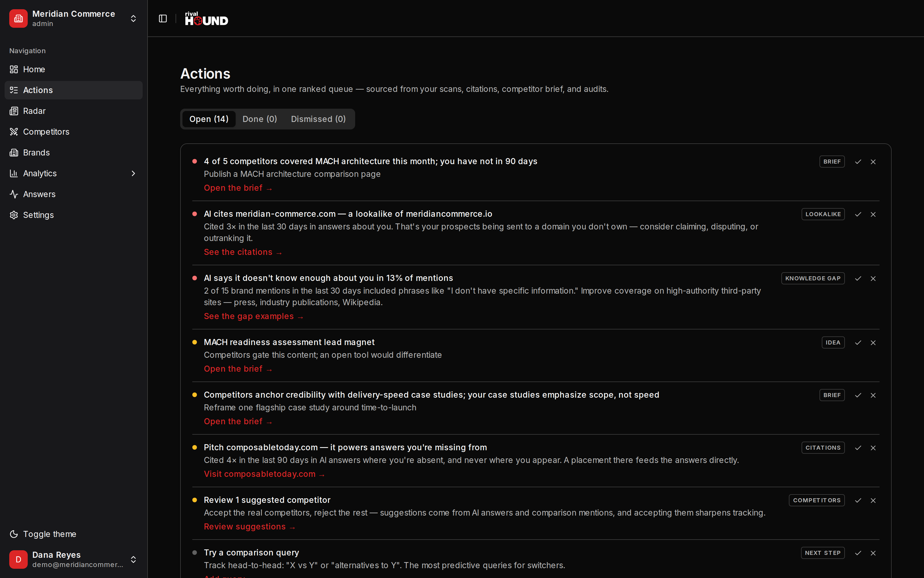
Task: Navigate to Brands
Action: coord(73,153)
